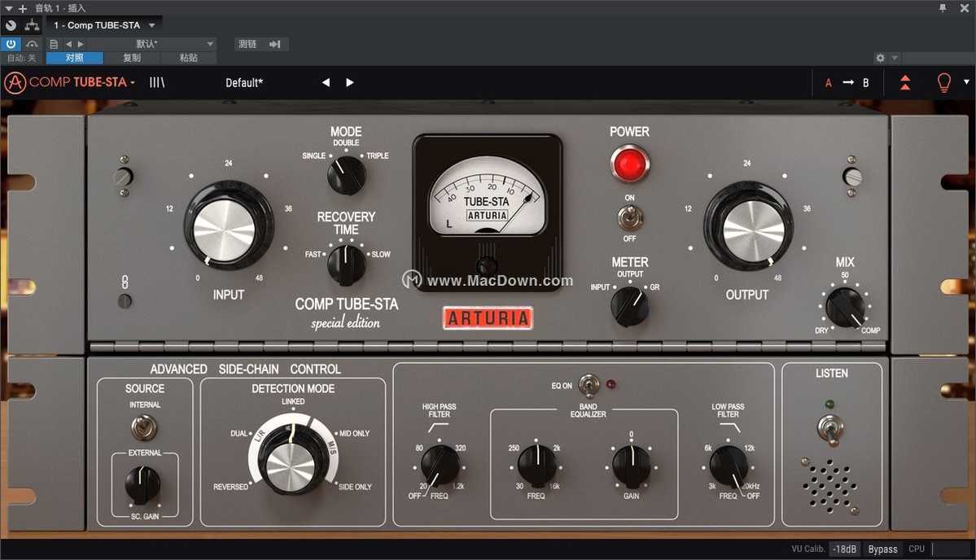Click the ARTURIA red badge

click(x=488, y=318)
